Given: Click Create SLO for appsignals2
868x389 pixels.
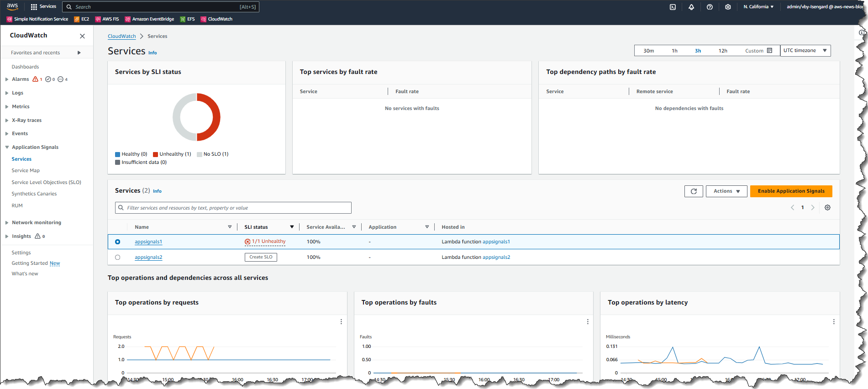Looking at the screenshot, I should 261,258.
